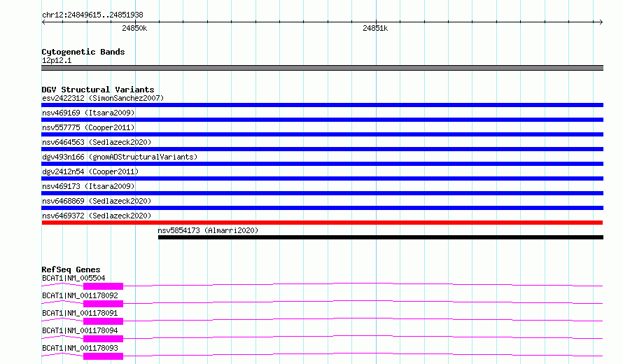Click dgv493n166 (gnomADStructuralVariants) label
The width and height of the screenshot is (623, 364).
point(120,157)
